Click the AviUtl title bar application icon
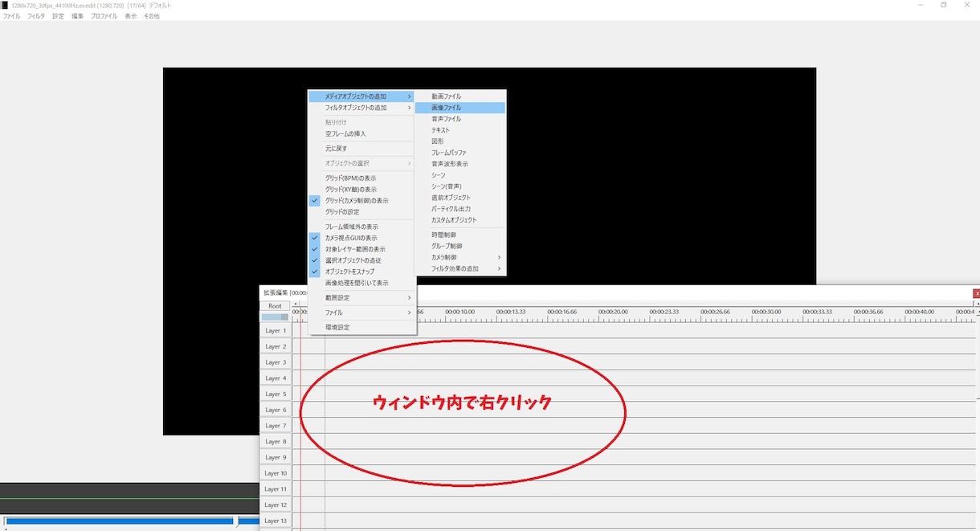This screenshot has width=980, height=531. [5, 5]
